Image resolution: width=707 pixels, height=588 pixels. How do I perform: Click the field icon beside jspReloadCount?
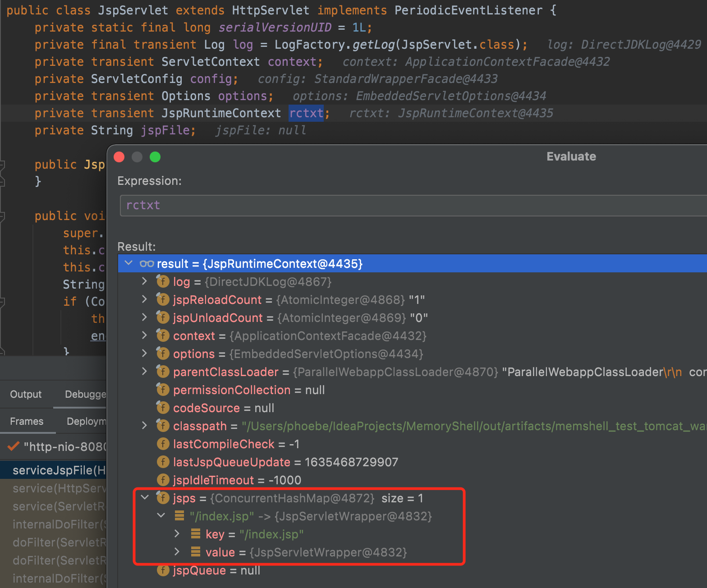(x=163, y=299)
